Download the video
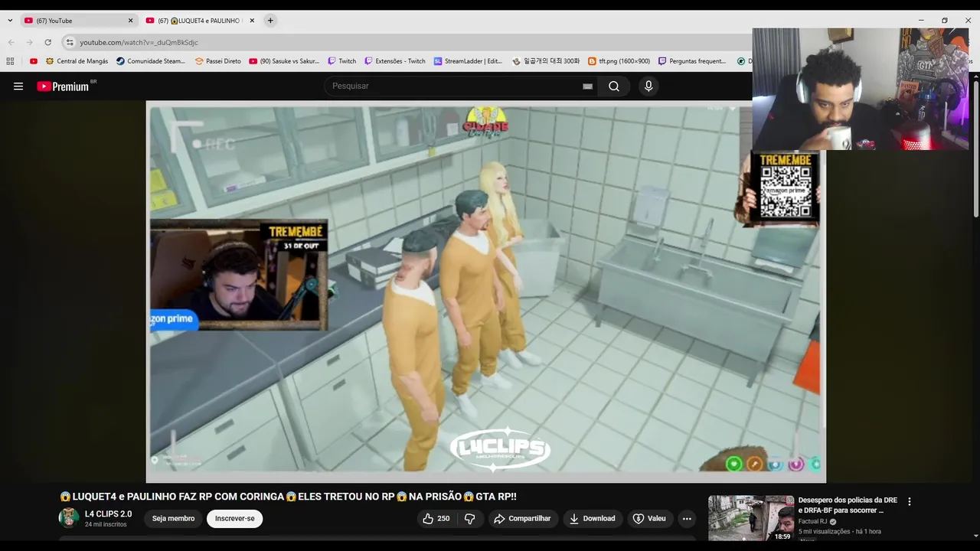 click(x=592, y=518)
